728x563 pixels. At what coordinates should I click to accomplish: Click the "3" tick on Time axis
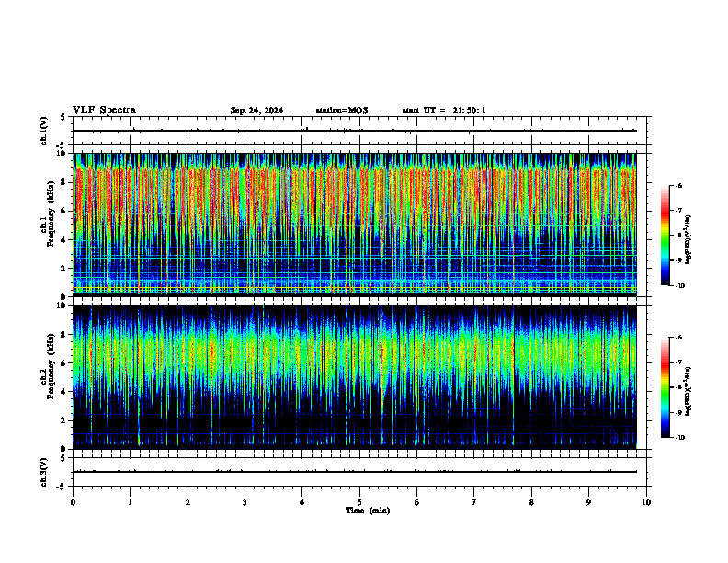point(245,502)
